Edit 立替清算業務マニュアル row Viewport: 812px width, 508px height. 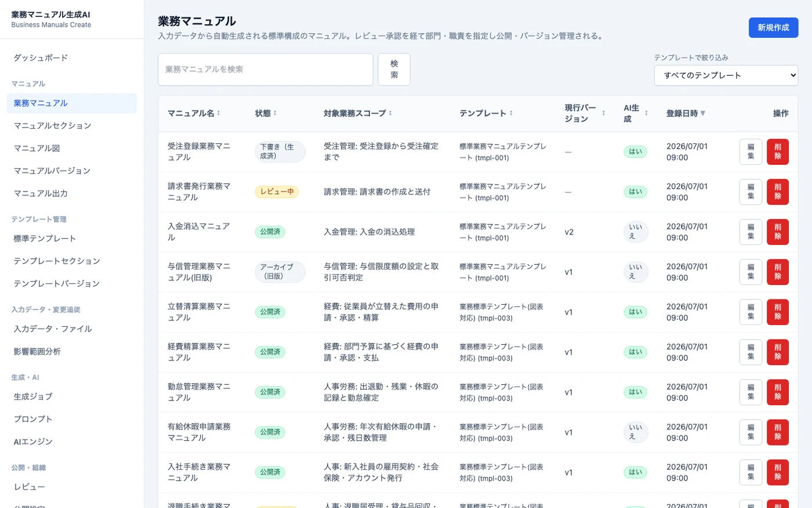click(751, 312)
